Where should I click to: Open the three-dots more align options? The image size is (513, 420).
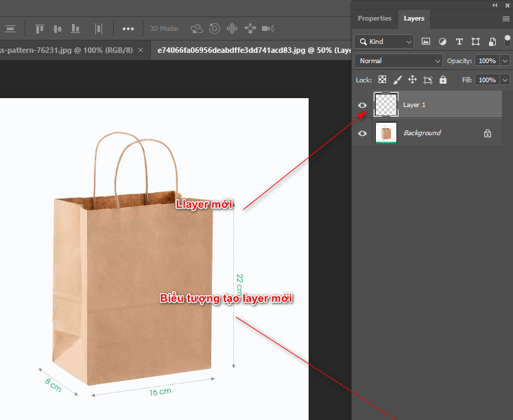click(x=128, y=29)
